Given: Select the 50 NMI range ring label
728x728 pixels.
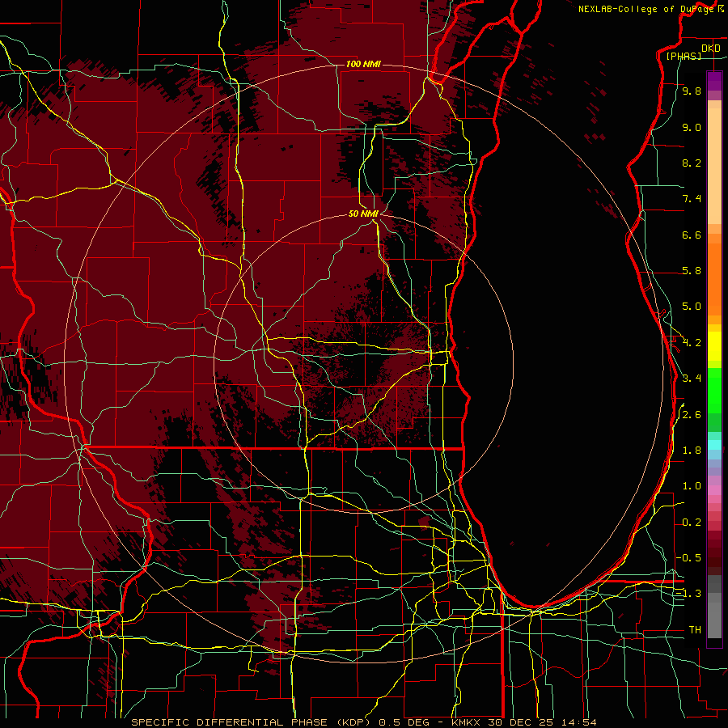Looking at the screenshot, I should pos(363,214).
